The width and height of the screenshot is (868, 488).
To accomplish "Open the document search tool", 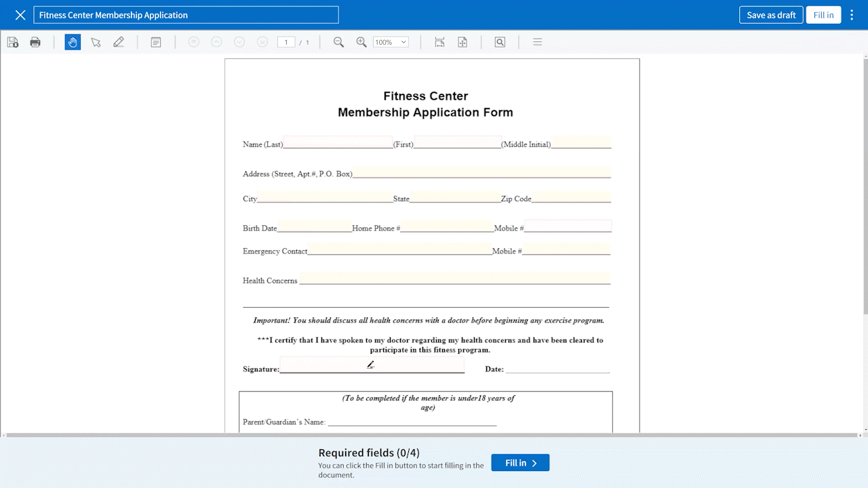I will click(500, 42).
